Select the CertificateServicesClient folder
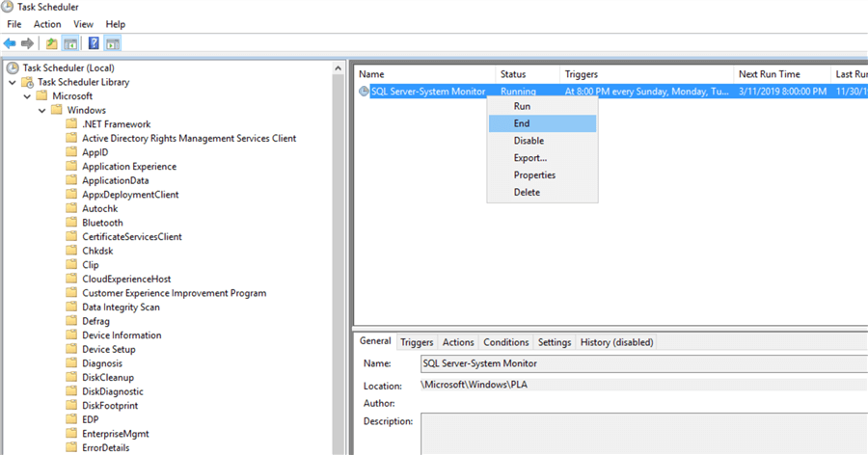 click(132, 237)
